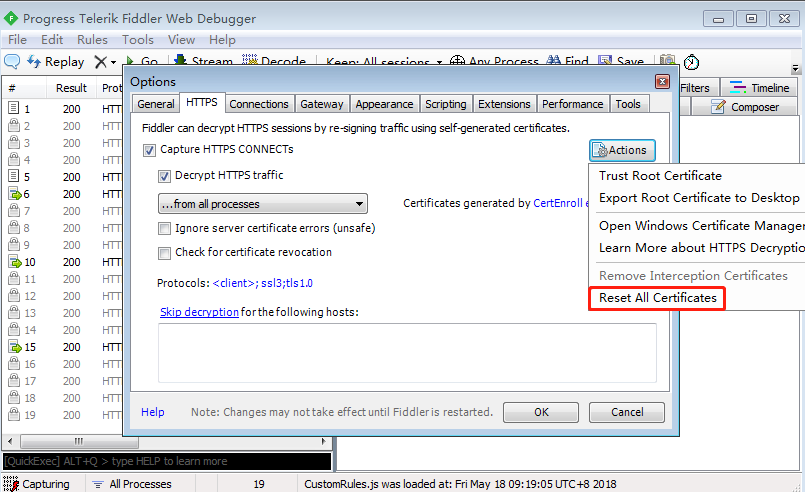Choose Reset All Certificates

(x=658, y=298)
